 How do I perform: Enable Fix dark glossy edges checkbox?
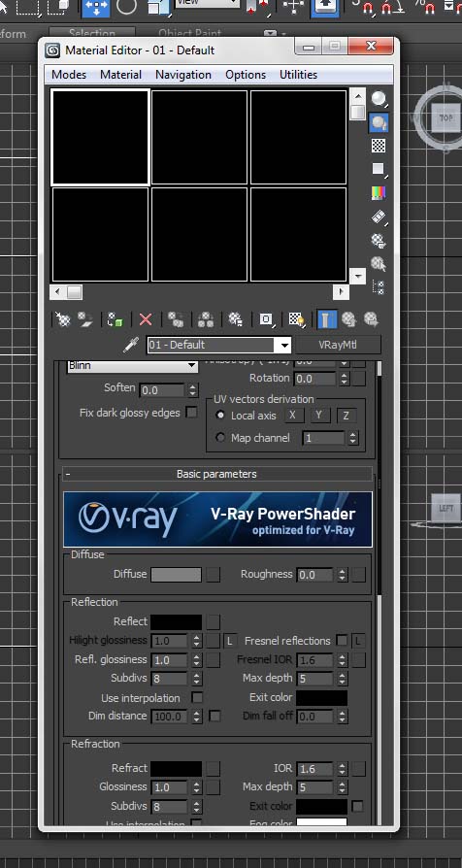click(x=191, y=413)
